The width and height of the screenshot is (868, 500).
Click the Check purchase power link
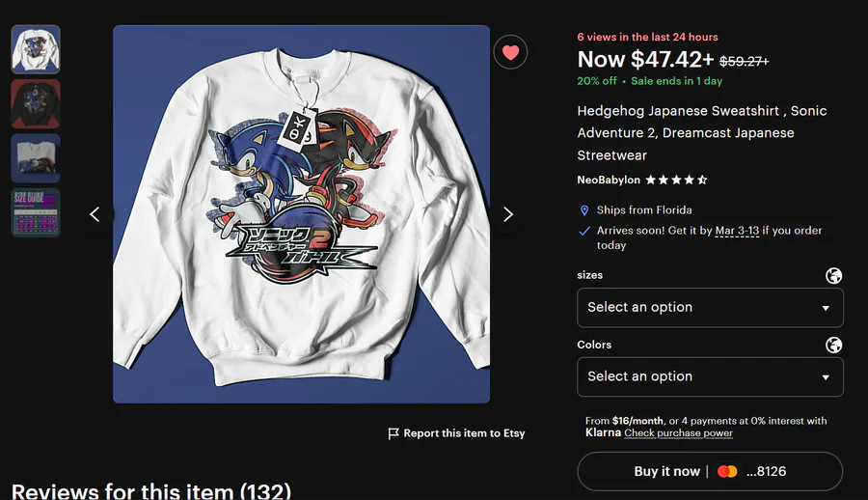678,433
